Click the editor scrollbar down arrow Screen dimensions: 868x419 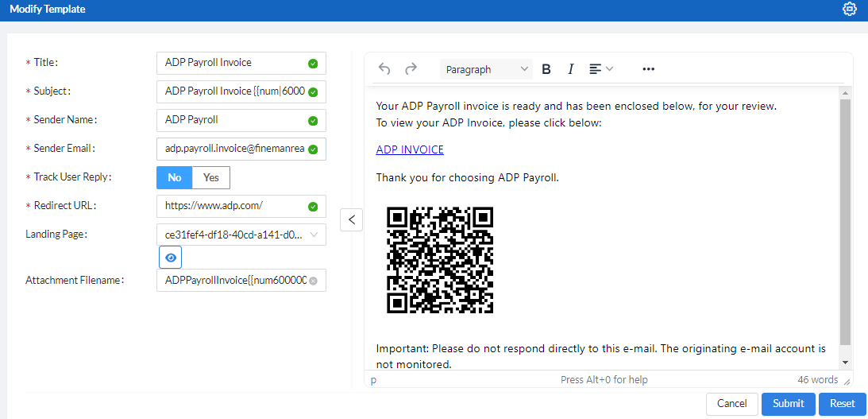(845, 362)
